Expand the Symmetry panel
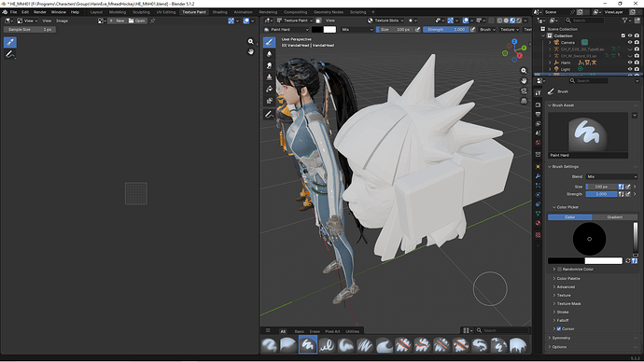This screenshot has width=644, height=362. point(561,338)
